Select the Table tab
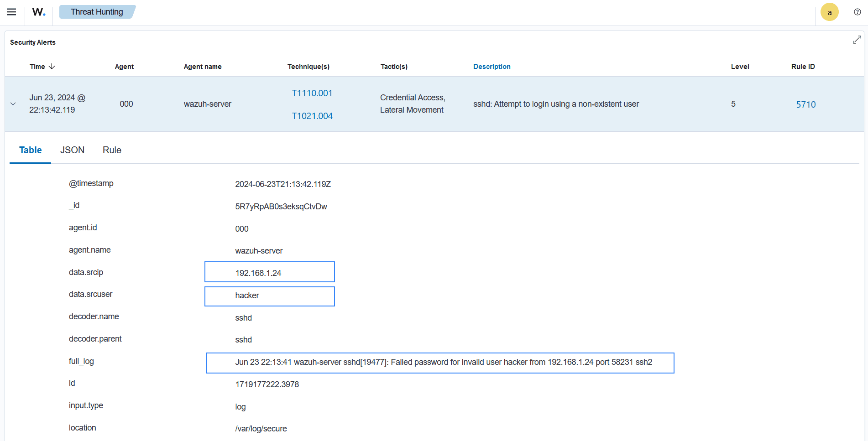 tap(31, 150)
